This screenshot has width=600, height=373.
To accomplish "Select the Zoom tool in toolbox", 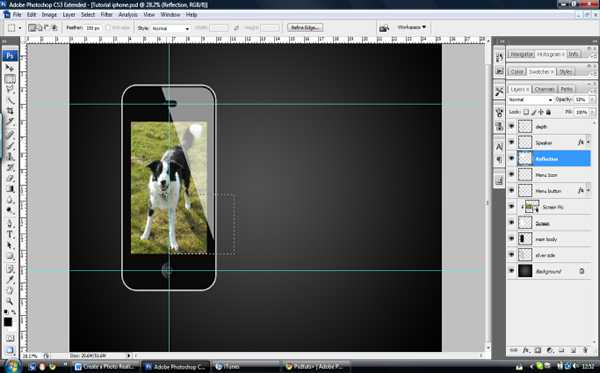I will pos(10,301).
